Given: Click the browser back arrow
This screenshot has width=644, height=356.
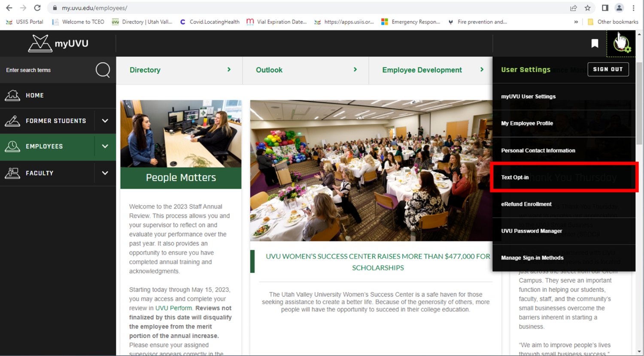Looking at the screenshot, I should click(9, 8).
